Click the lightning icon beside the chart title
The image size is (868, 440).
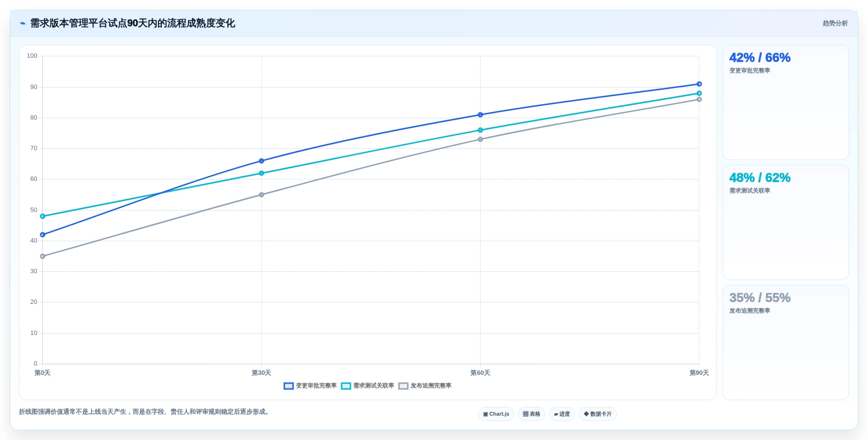(23, 23)
